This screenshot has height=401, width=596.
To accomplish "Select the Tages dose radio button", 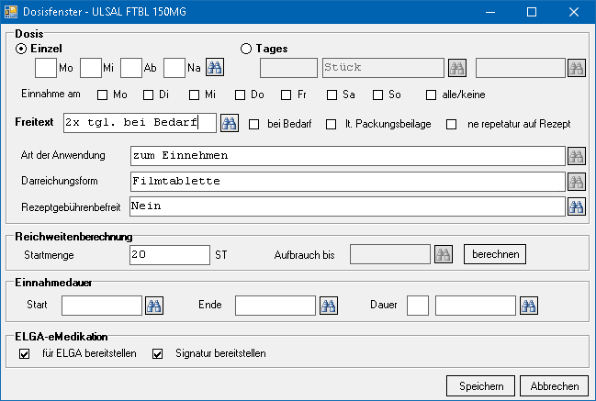I will click(x=246, y=49).
